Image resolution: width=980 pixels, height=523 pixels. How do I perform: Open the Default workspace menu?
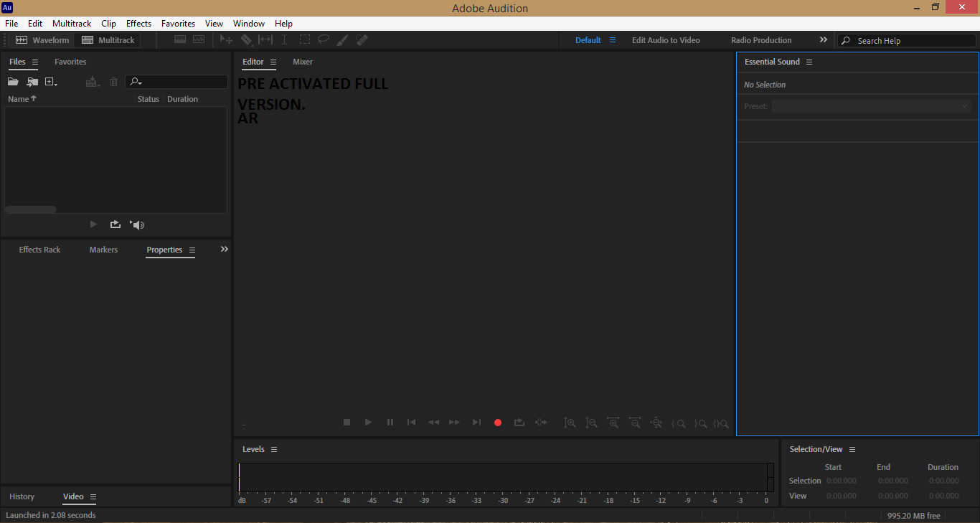tap(613, 40)
